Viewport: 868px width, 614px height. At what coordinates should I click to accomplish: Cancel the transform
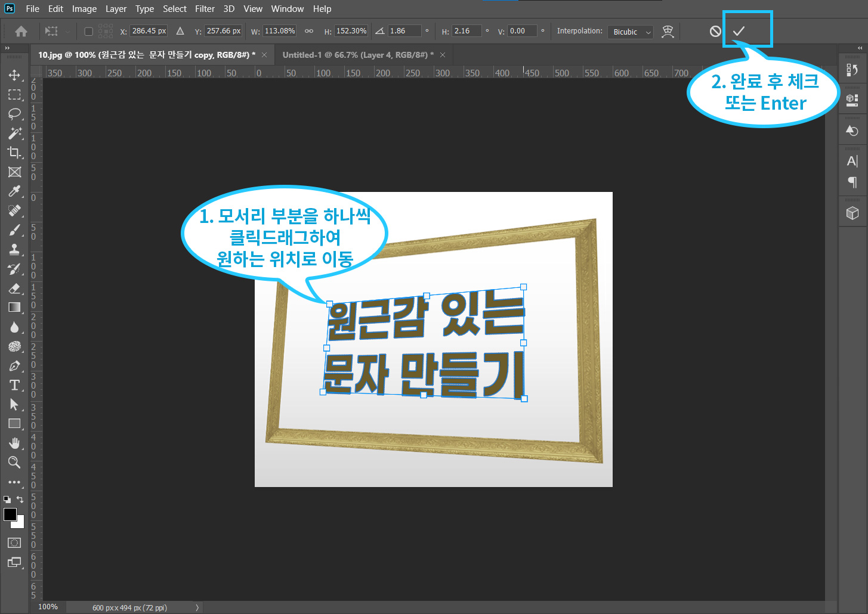715,31
